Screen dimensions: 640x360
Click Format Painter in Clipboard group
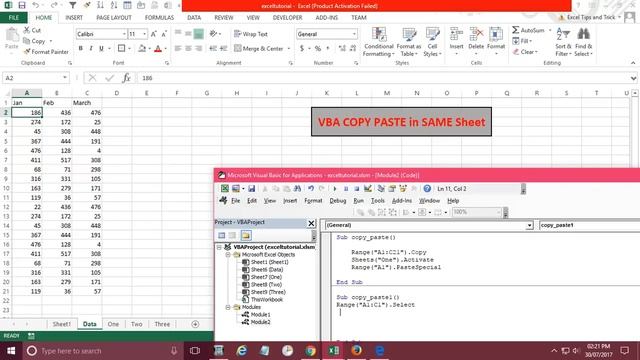click(46, 52)
